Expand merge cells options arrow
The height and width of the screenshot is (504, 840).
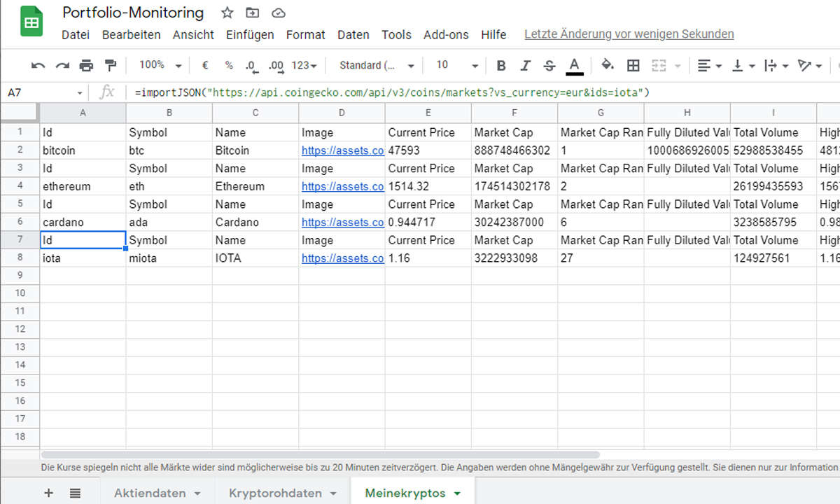pos(678,66)
